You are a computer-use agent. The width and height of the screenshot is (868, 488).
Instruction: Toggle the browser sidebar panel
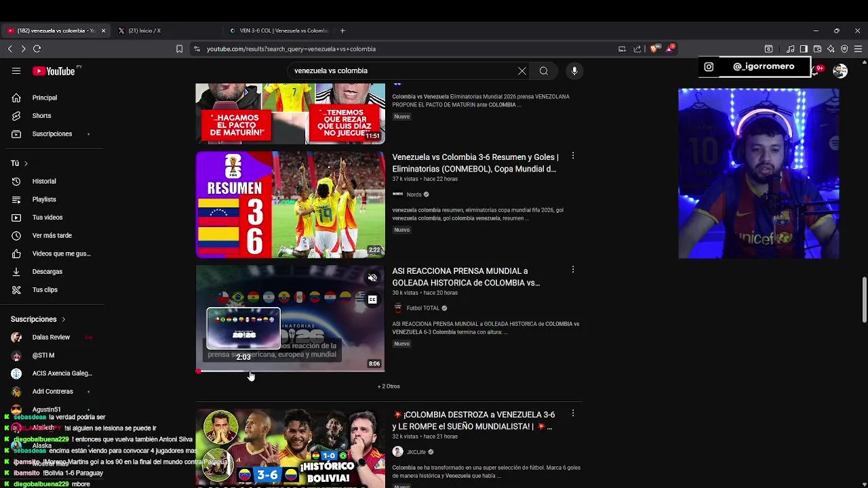coord(804,49)
